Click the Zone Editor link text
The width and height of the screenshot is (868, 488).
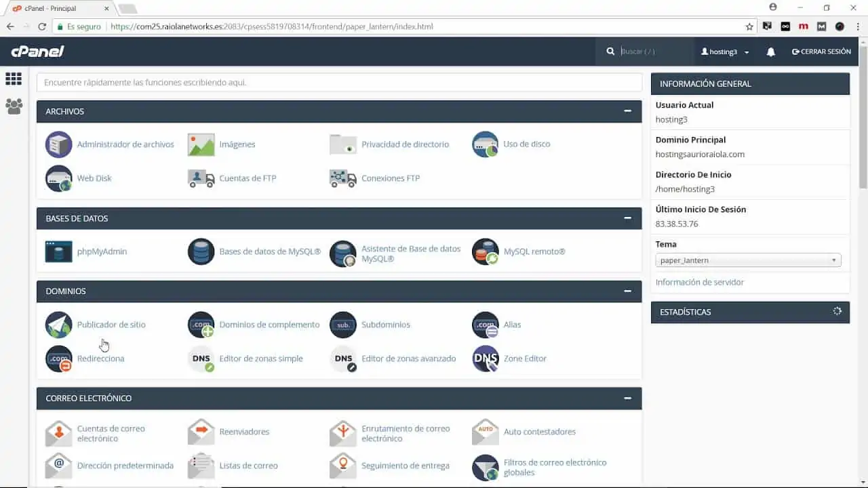[525, 359]
